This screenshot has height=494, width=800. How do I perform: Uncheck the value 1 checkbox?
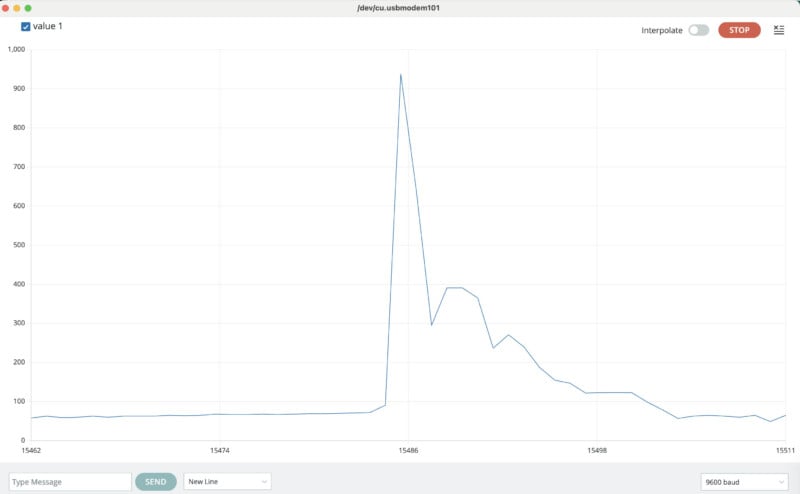pyautogui.click(x=26, y=27)
